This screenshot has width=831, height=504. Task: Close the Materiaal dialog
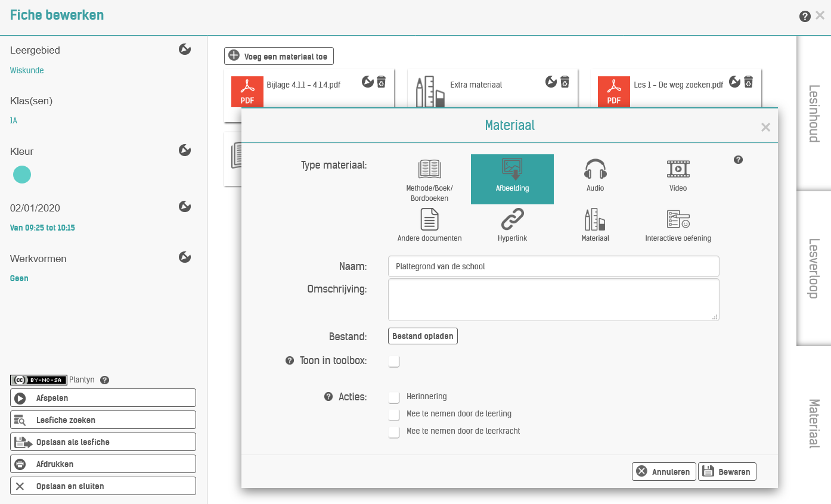pos(766,127)
